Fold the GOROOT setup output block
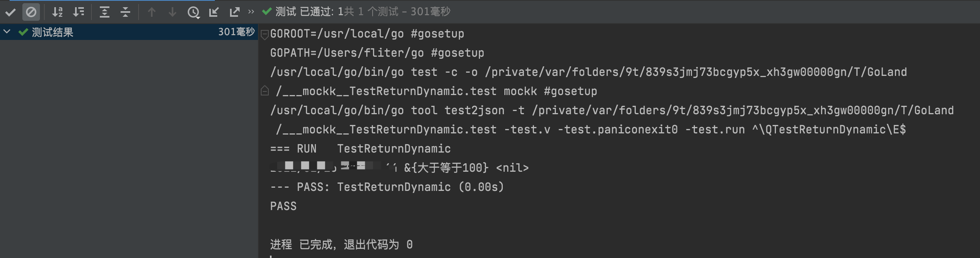The image size is (980, 258). pyautogui.click(x=264, y=35)
